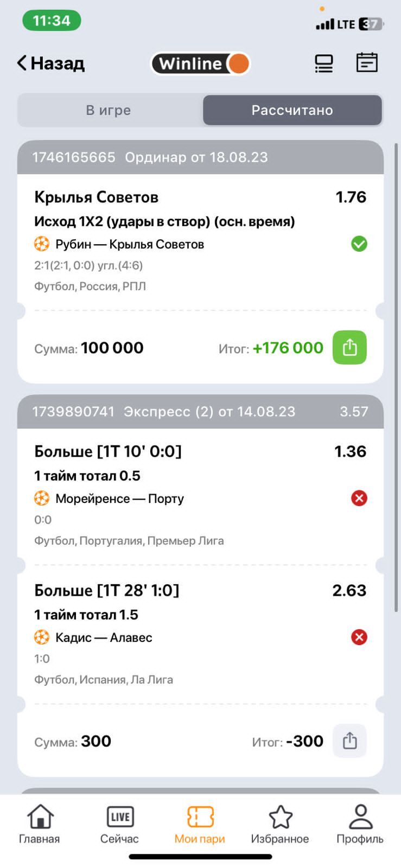The image size is (401, 868).
Task: Open Профиль user section
Action: 360,824
